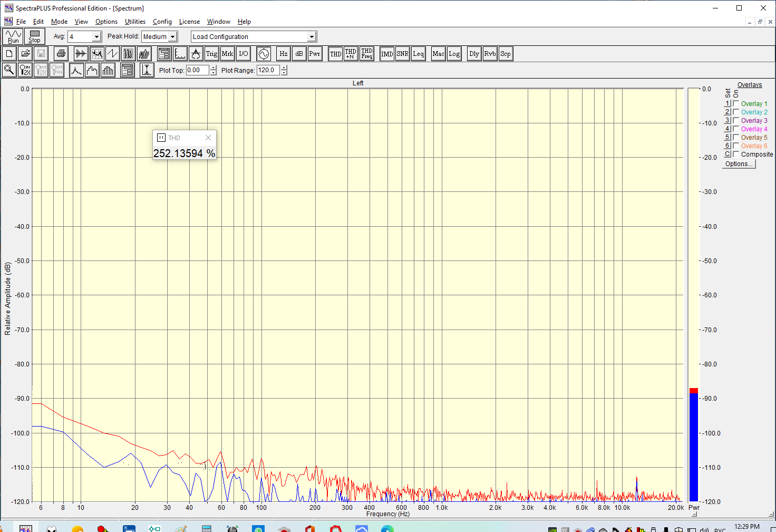
Task: Decrease the Plot Range stepper value
Action: tap(284, 73)
